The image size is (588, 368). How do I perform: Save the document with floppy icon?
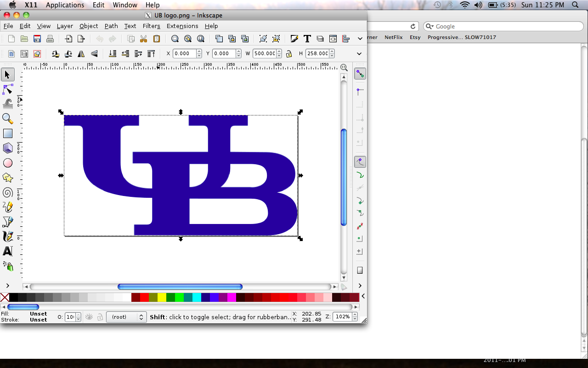(x=37, y=39)
